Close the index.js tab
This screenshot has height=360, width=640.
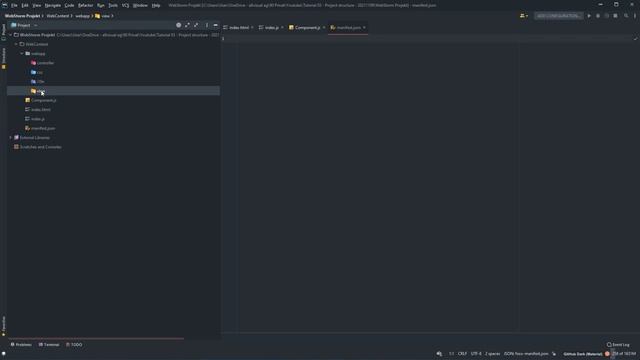pyautogui.click(x=282, y=27)
